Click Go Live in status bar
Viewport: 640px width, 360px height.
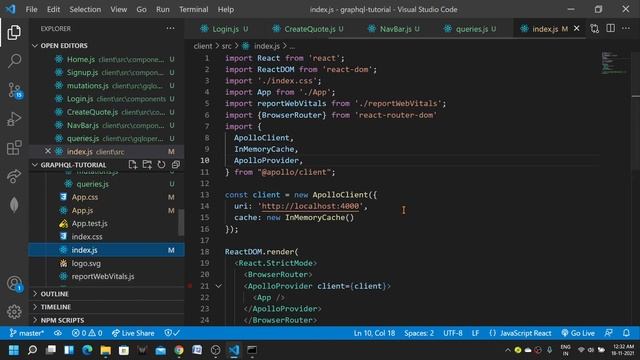point(578,333)
